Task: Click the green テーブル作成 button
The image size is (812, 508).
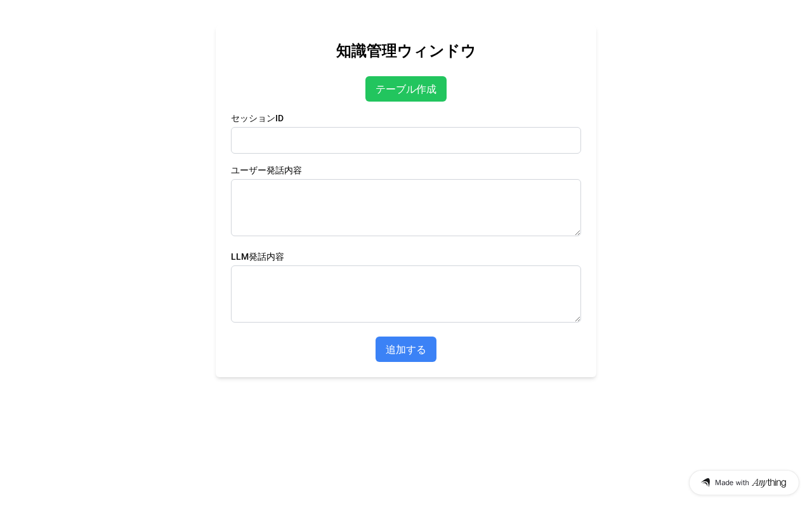Action: coord(406,89)
